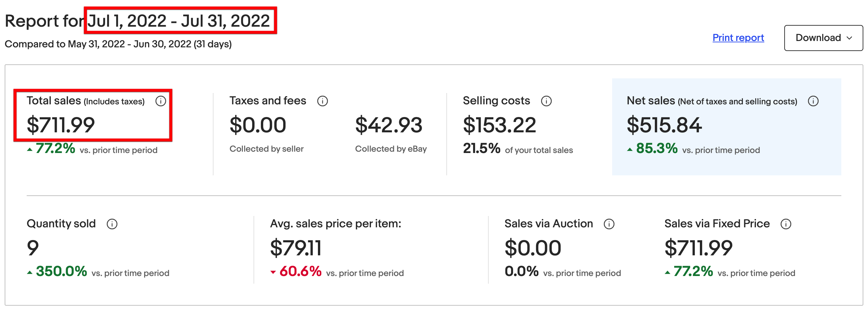Click the $515.84 Net sales amount
868x310 pixels.
[664, 125]
